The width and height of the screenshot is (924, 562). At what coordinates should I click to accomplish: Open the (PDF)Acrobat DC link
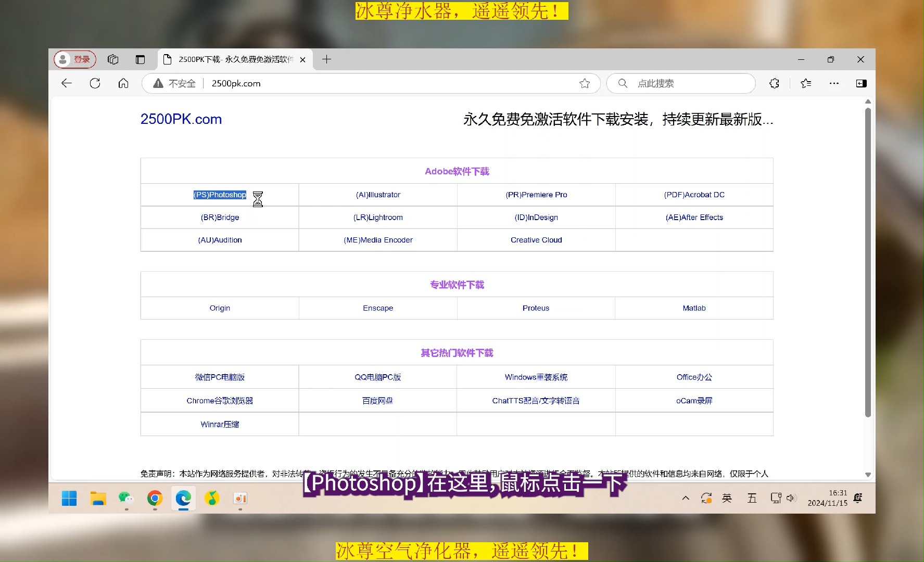[x=694, y=195]
